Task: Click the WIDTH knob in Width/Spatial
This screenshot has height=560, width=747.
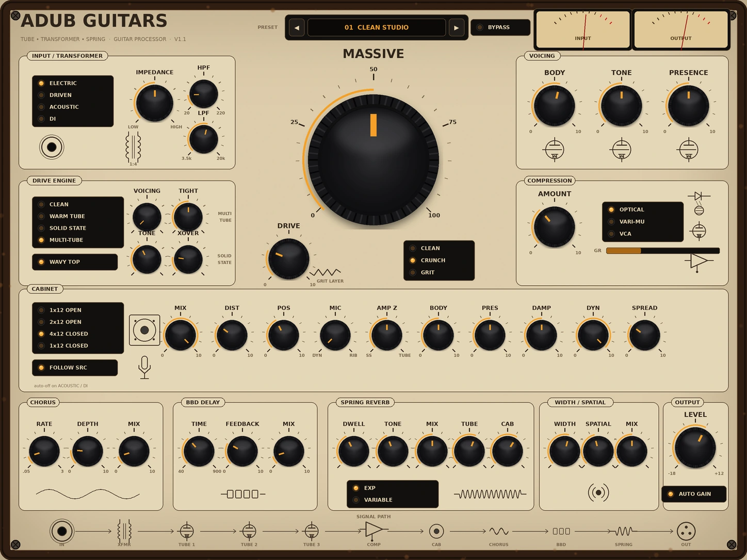Action: point(565,451)
